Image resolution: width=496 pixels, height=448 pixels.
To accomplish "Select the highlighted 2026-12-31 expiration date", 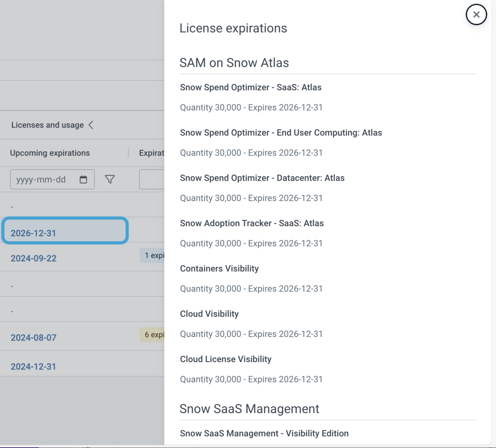I will tap(34, 232).
